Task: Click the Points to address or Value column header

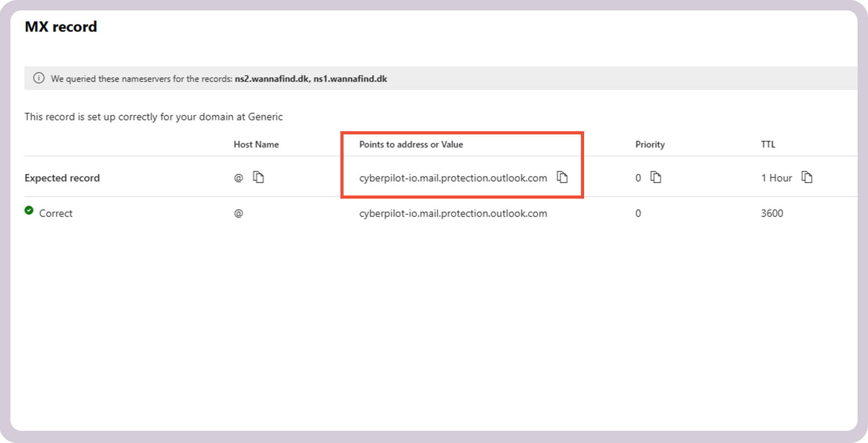Action: point(411,144)
